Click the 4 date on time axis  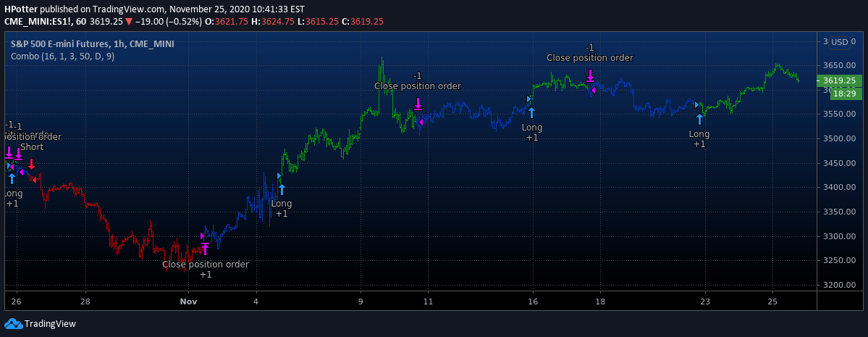(256, 301)
